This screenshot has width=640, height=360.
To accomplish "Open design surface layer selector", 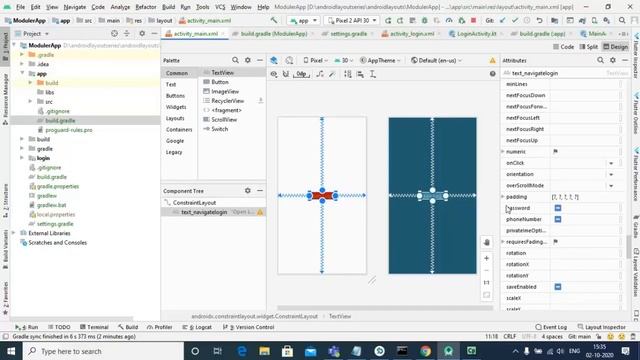I will (274, 60).
